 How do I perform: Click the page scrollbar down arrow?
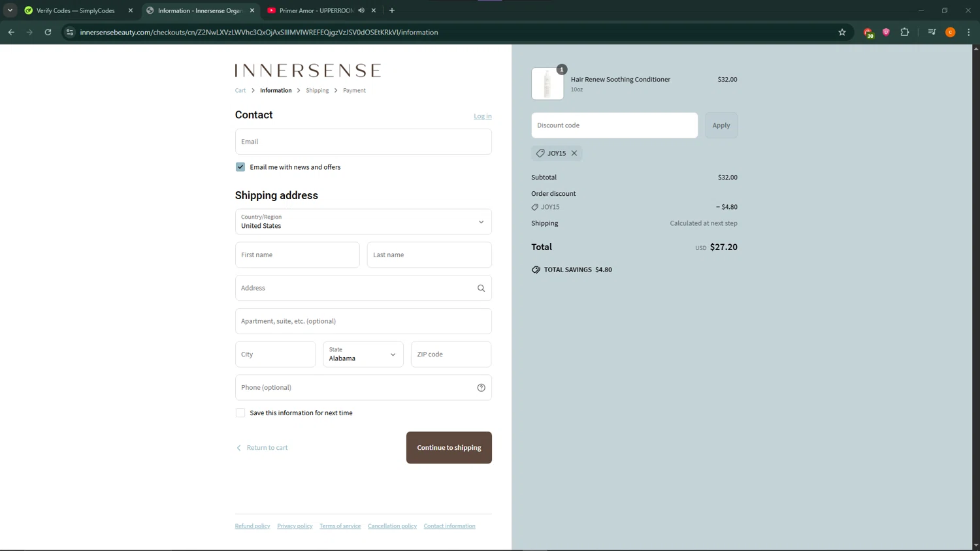pyautogui.click(x=976, y=545)
